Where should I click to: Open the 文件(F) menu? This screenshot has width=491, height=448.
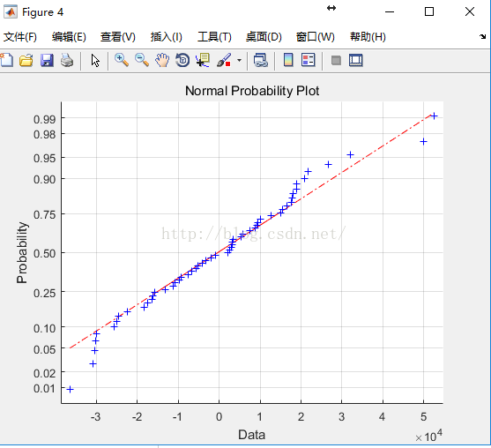(x=20, y=37)
